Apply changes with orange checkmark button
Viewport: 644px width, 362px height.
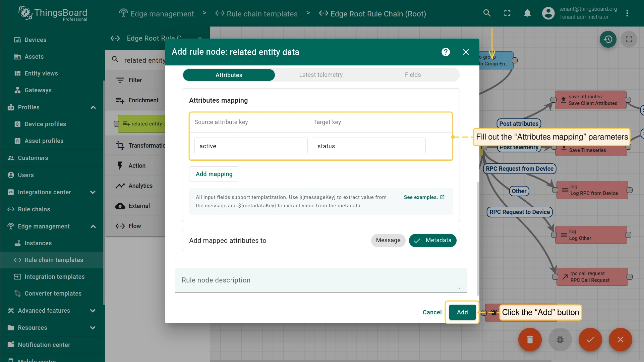coord(590,340)
